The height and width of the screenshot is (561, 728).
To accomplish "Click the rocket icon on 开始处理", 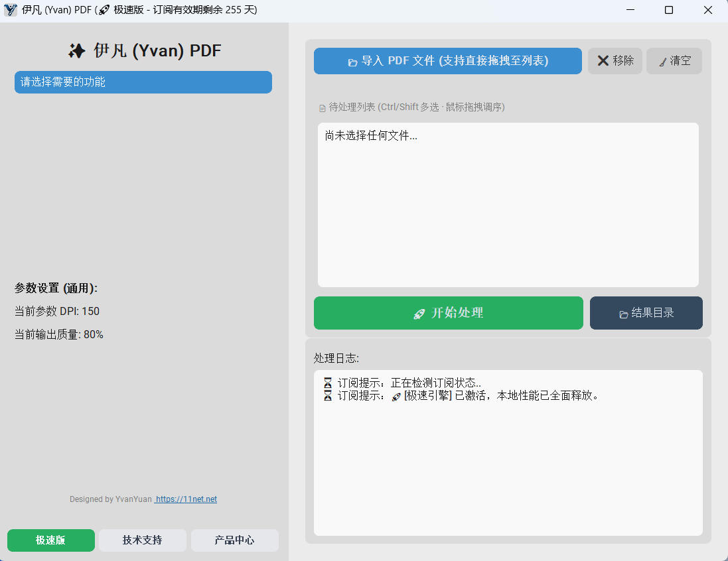I will 419,314.
